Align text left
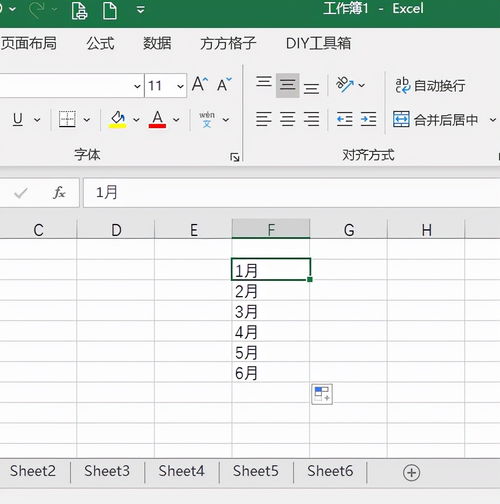500x504 pixels. point(264,119)
